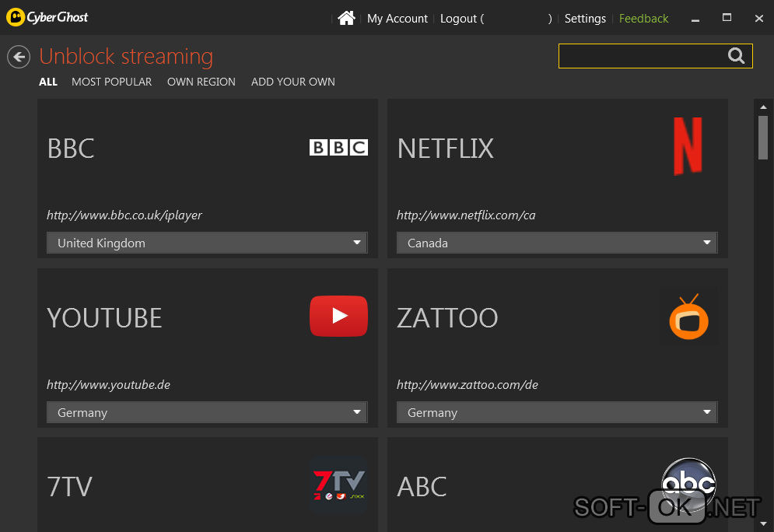Click the scrollbar down arrow

click(x=763, y=523)
